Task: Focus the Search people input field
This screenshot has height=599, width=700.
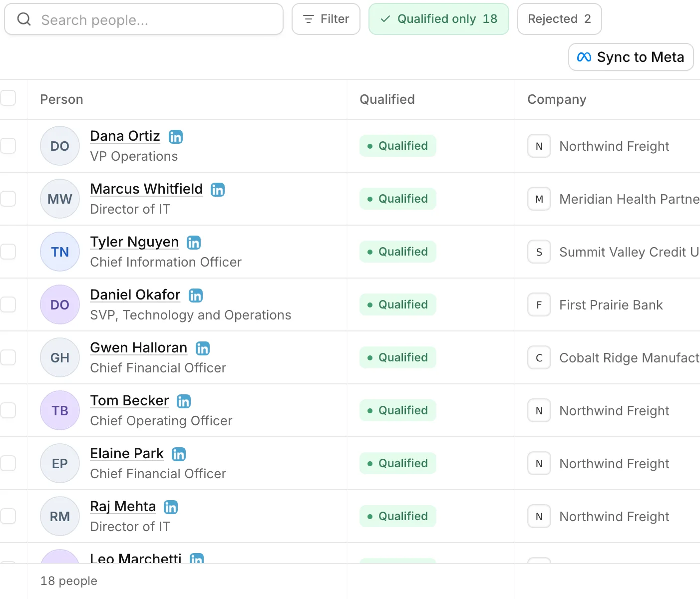Action: tap(144, 19)
